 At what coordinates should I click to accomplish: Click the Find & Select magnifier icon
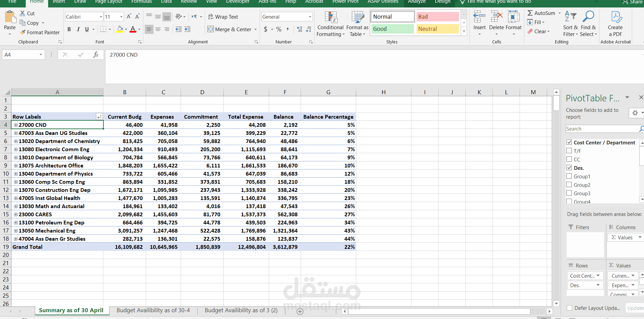pyautogui.click(x=588, y=16)
